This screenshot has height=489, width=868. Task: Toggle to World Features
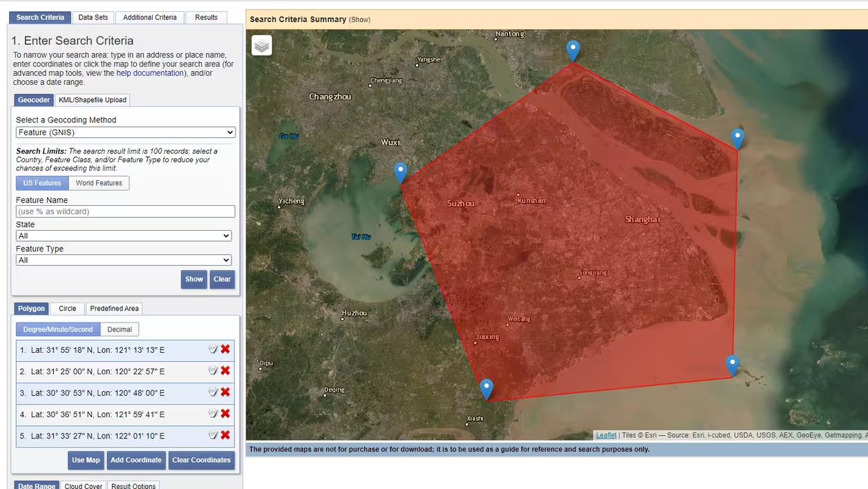pyautogui.click(x=99, y=183)
